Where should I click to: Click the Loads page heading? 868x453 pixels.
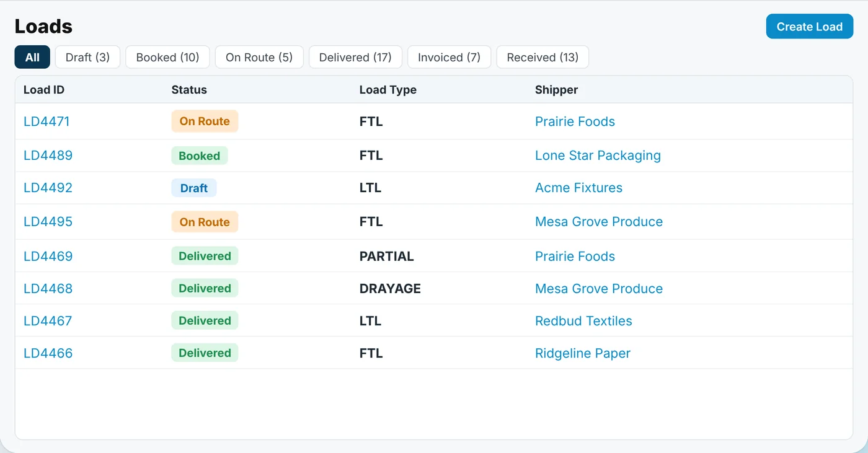click(x=43, y=26)
